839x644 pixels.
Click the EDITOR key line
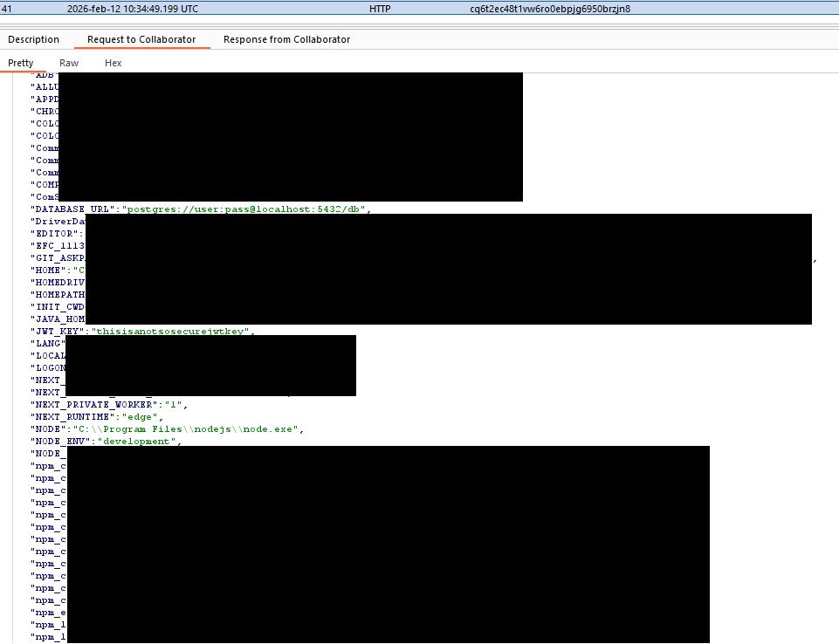tap(56, 234)
